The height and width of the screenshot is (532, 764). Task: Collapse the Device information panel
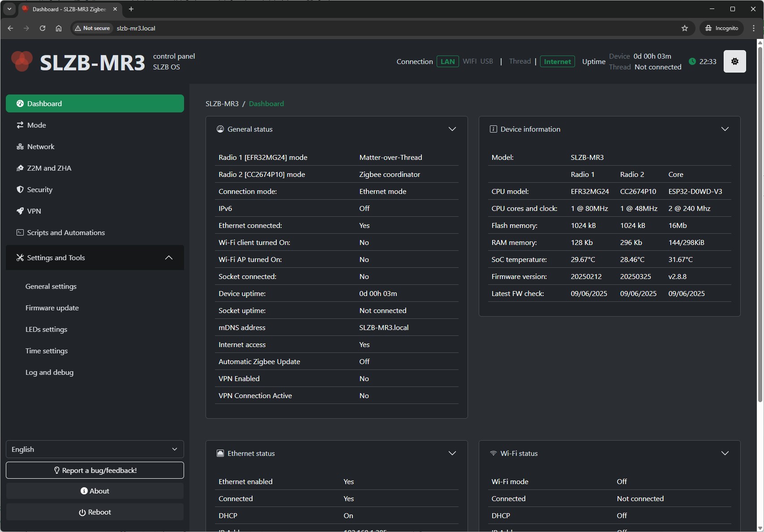click(725, 129)
